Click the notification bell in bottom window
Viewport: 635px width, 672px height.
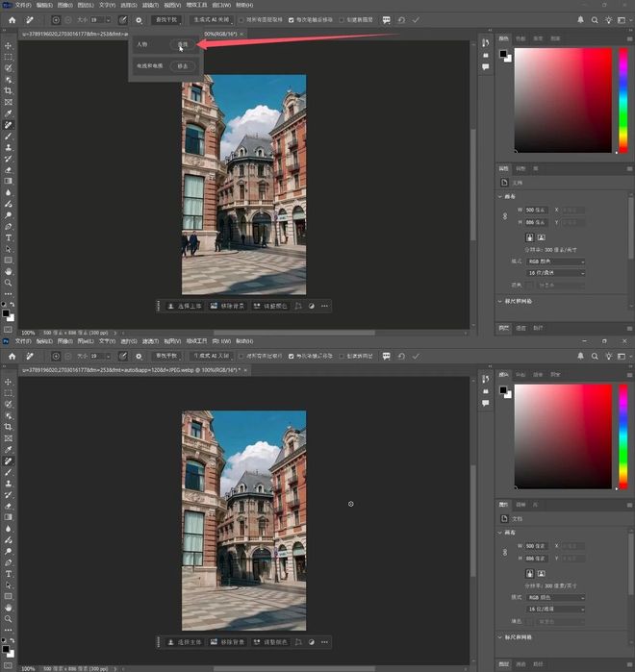(x=580, y=356)
